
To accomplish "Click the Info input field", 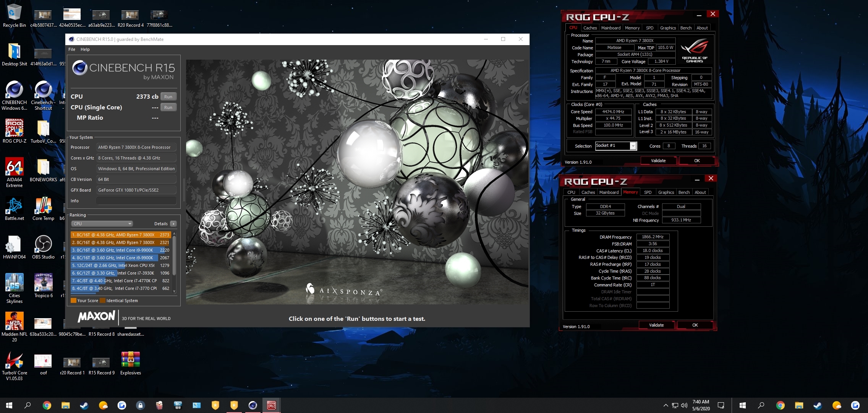I will pos(136,201).
